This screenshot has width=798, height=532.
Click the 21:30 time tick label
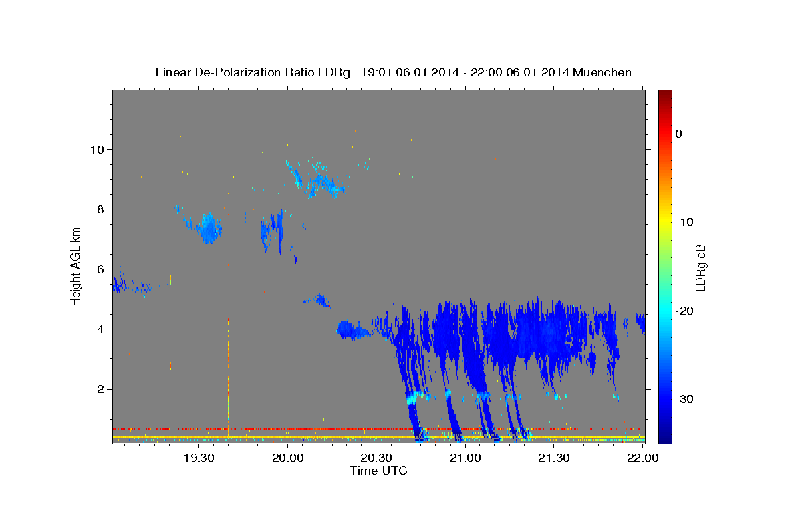pyautogui.click(x=554, y=458)
